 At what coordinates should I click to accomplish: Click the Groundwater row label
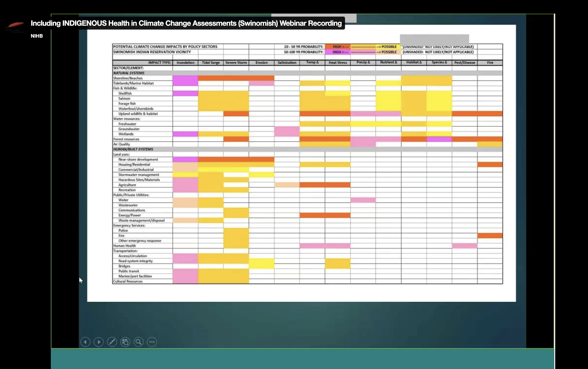pos(129,129)
